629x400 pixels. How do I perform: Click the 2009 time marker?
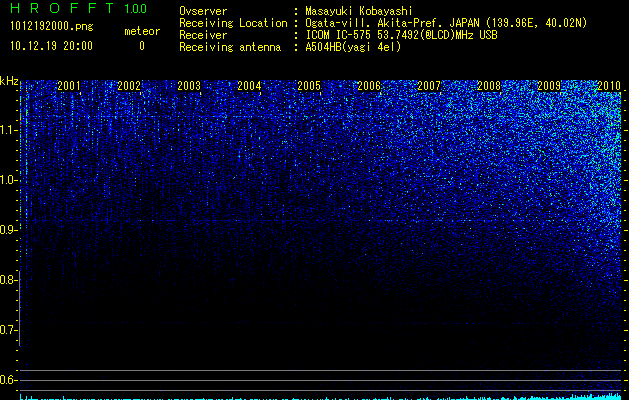coord(549,85)
